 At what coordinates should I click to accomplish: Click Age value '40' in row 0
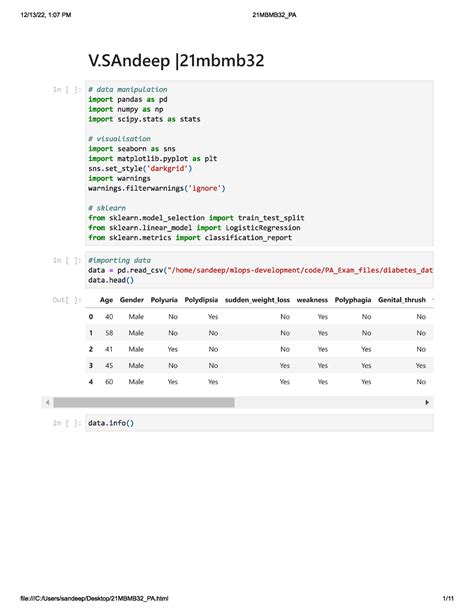[x=109, y=317]
